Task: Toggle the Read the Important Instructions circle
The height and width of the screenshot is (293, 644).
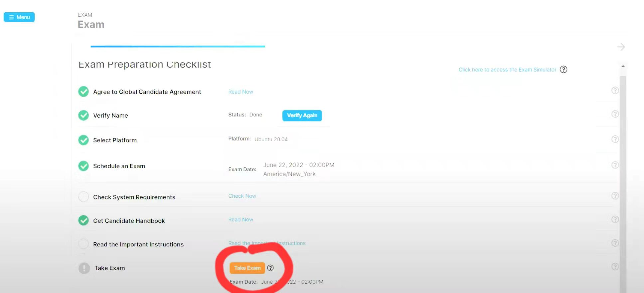Action: (x=83, y=244)
